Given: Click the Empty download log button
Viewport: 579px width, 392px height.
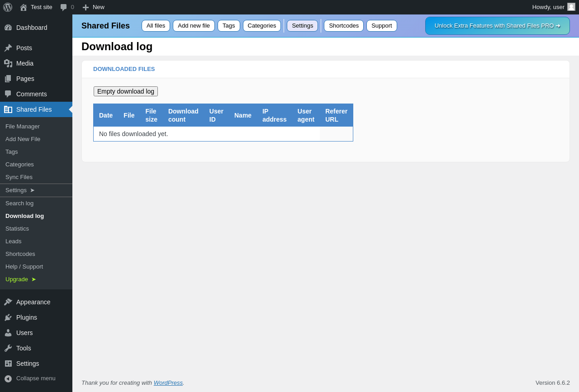Looking at the screenshot, I should click(126, 91).
